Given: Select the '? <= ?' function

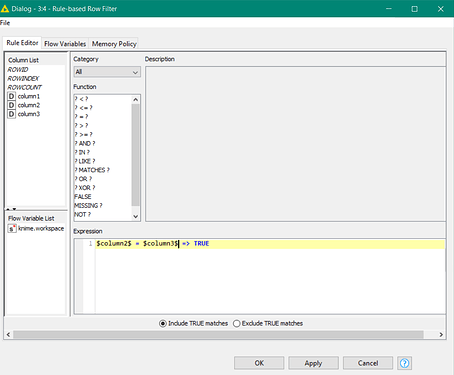Looking at the screenshot, I should [x=83, y=108].
